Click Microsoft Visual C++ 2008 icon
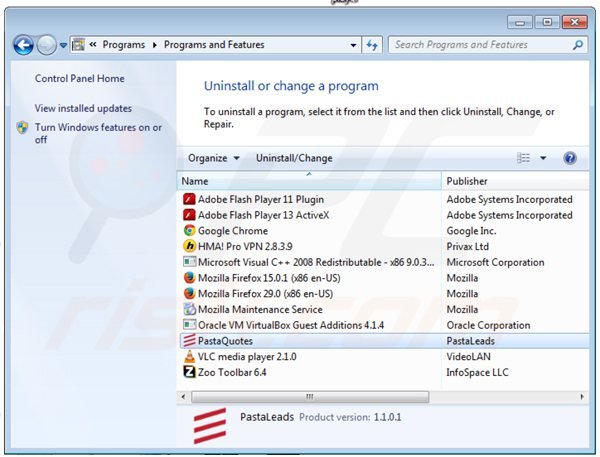Image resolution: width=600 pixels, height=457 pixels. (x=189, y=262)
